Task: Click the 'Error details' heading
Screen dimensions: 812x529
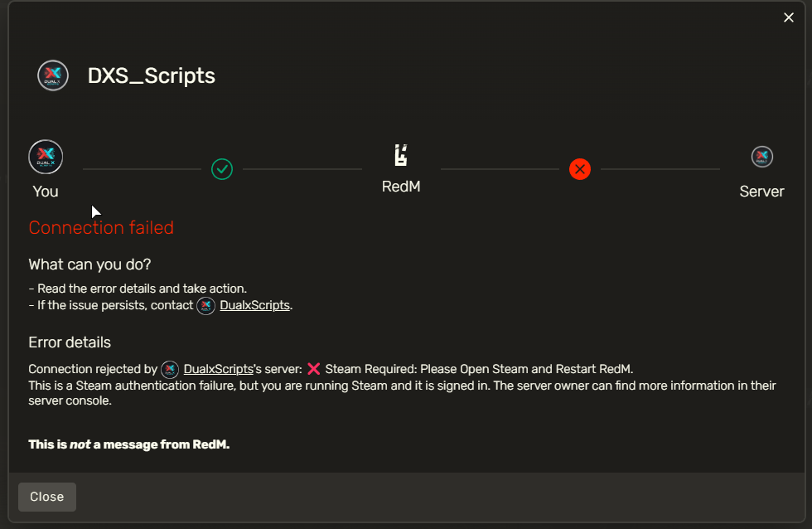Action: [70, 342]
